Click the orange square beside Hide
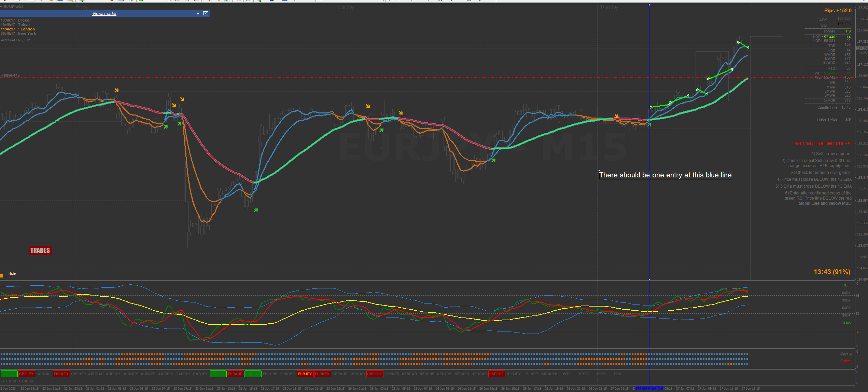This screenshot has height=392, width=868. [x=2, y=275]
